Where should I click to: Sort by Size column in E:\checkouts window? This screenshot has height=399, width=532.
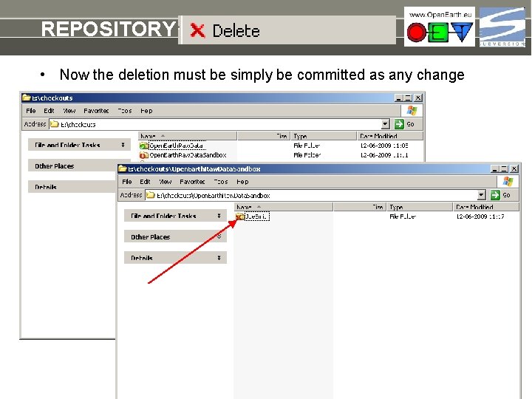point(264,136)
